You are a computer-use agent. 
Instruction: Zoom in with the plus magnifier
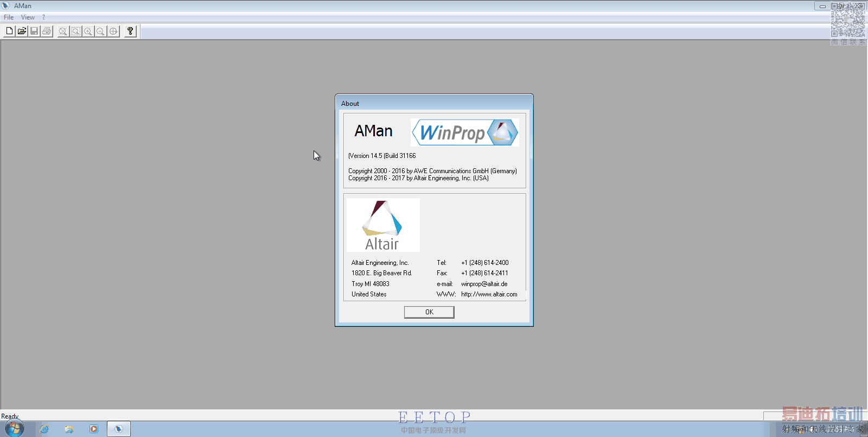point(88,31)
